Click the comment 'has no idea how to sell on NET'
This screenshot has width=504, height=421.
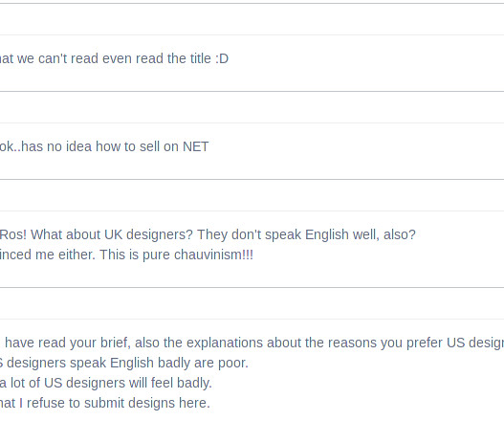(x=104, y=146)
